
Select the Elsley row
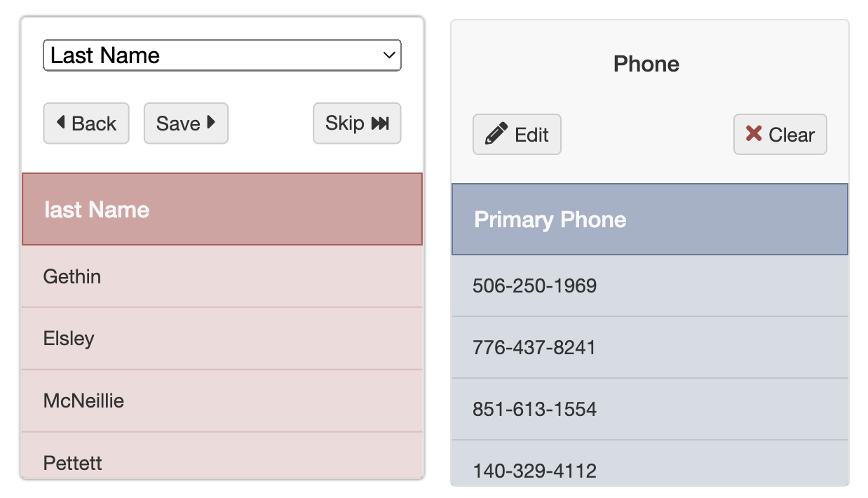click(x=222, y=339)
